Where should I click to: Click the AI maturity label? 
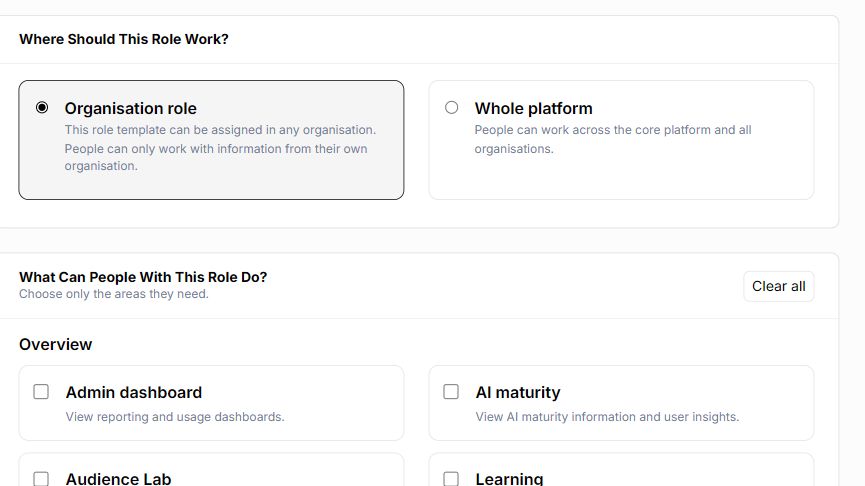tap(517, 392)
